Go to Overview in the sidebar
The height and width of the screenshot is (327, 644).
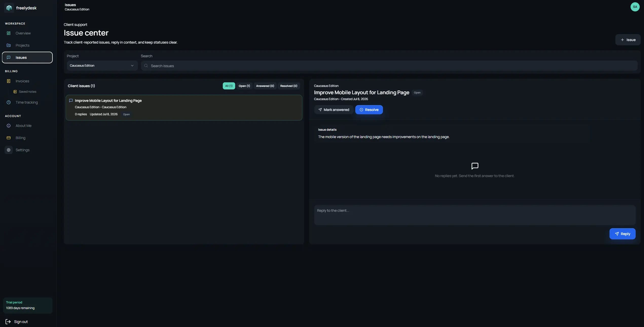click(x=27, y=33)
